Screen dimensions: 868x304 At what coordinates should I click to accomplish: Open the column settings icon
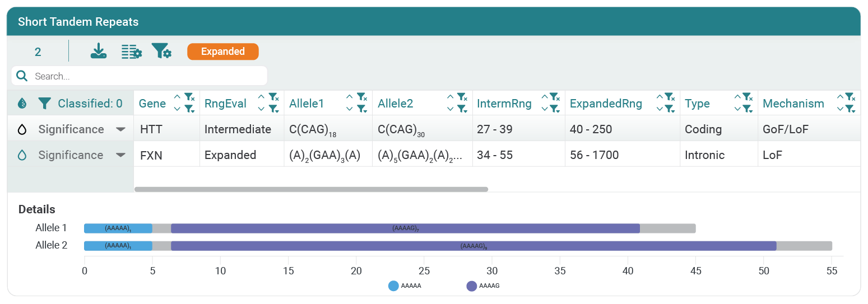[132, 52]
